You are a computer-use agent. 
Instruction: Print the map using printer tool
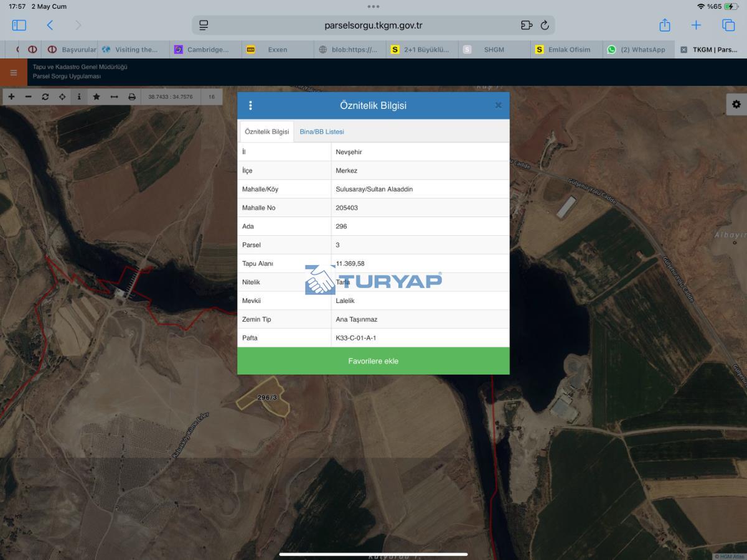pyautogui.click(x=131, y=96)
